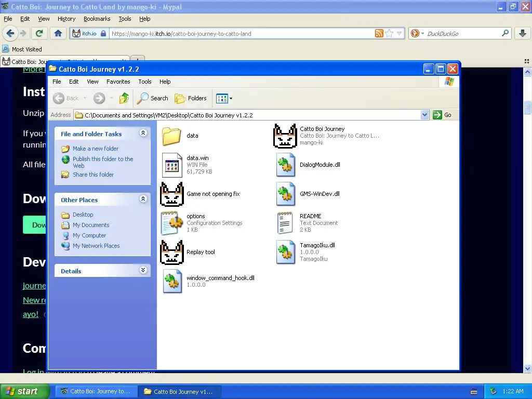Screen dimensions: 532x399
Task: Select the Catto Boi Journey executable icon
Action: pos(285,136)
